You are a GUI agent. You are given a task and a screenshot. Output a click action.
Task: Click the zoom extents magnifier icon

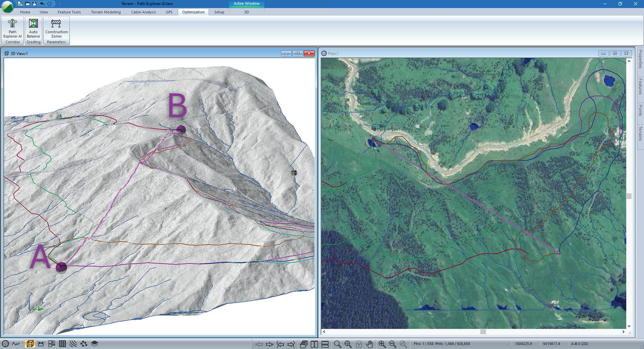coord(348,344)
